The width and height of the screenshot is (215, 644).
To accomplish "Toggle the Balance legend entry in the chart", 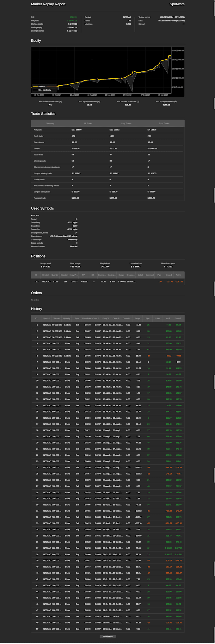I will click(41, 87).
